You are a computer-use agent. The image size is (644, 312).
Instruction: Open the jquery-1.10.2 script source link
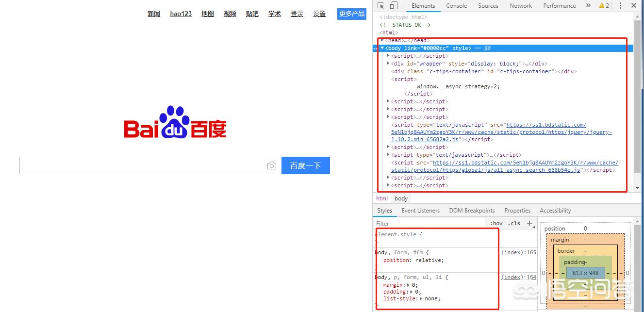coord(502,132)
